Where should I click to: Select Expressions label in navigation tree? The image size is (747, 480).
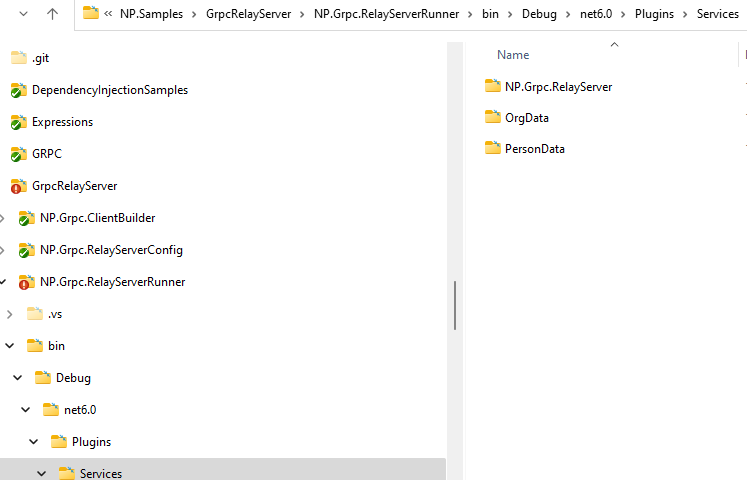pyautogui.click(x=62, y=122)
